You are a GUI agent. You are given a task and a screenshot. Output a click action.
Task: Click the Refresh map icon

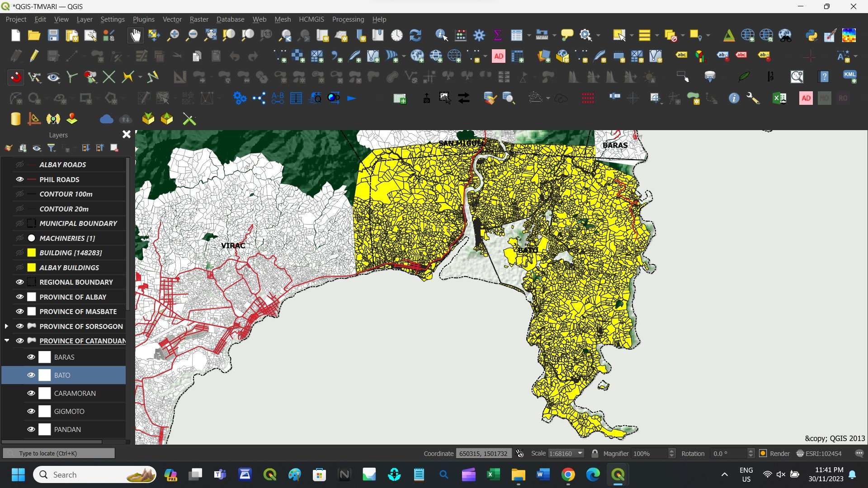[415, 35]
